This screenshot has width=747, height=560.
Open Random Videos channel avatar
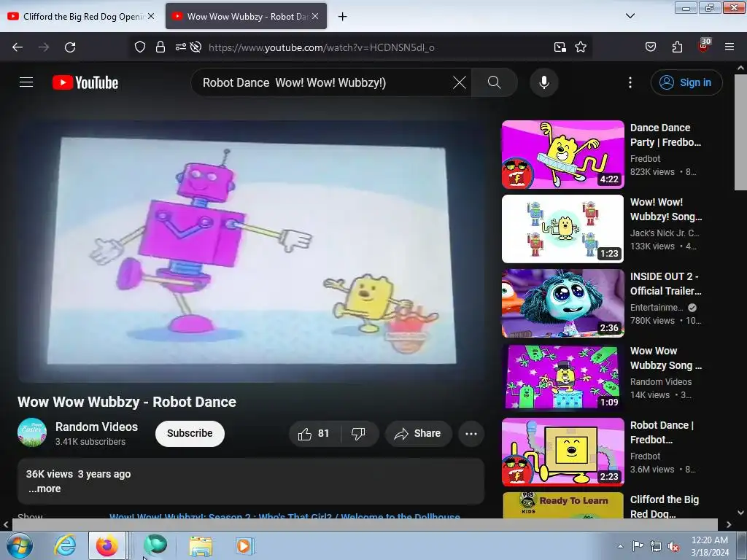coord(32,432)
